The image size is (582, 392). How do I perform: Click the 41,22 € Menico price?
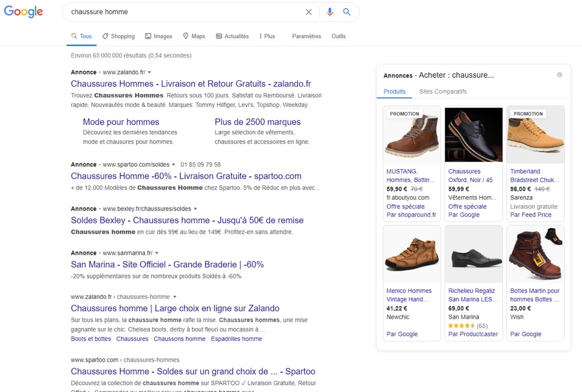397,308
